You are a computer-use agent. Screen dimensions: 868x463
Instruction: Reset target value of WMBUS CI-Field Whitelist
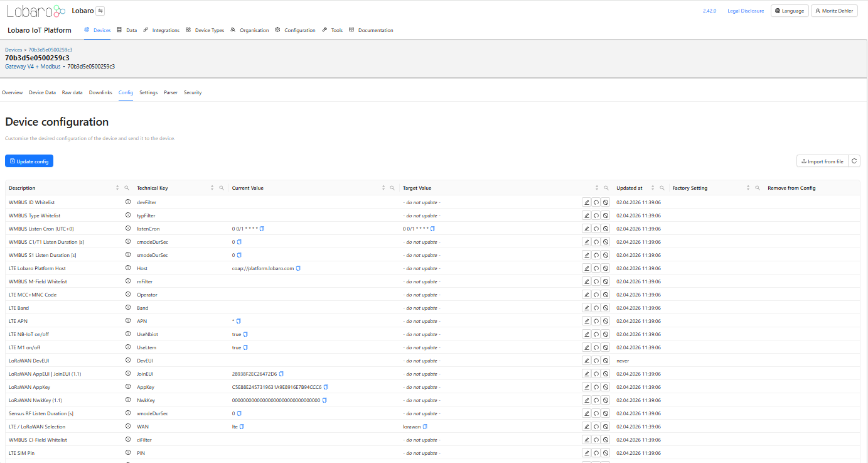pyautogui.click(x=596, y=440)
